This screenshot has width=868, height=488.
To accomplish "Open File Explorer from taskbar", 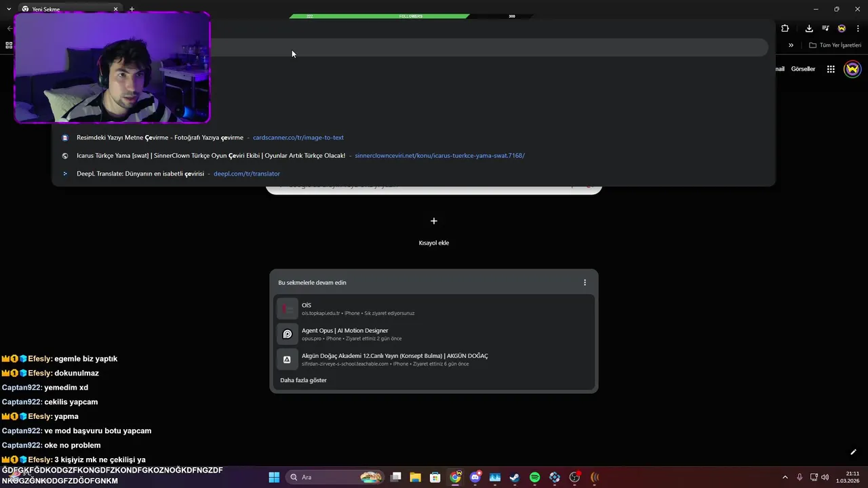I will tap(415, 477).
